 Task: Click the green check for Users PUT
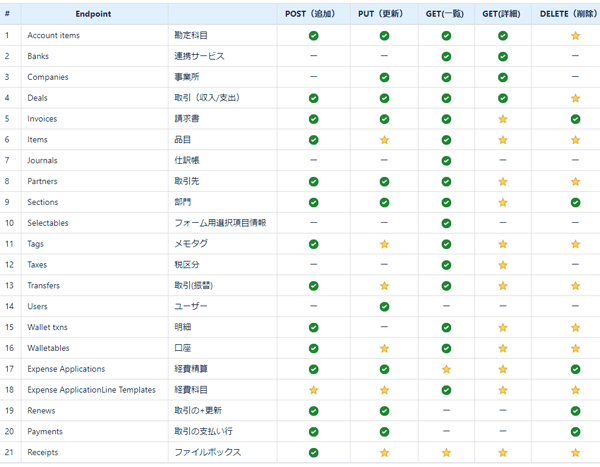[x=384, y=307]
